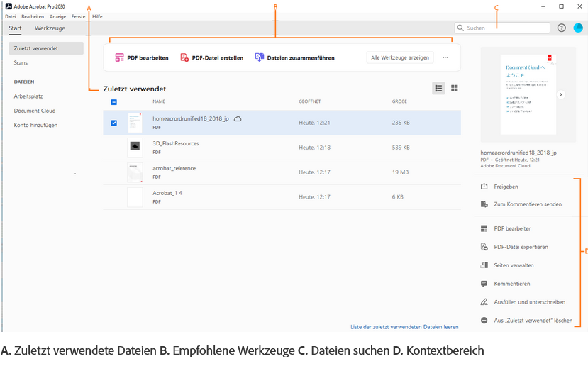This screenshot has width=588, height=366.
Task: Switch to grid thumbnail view
Action: 455,88
